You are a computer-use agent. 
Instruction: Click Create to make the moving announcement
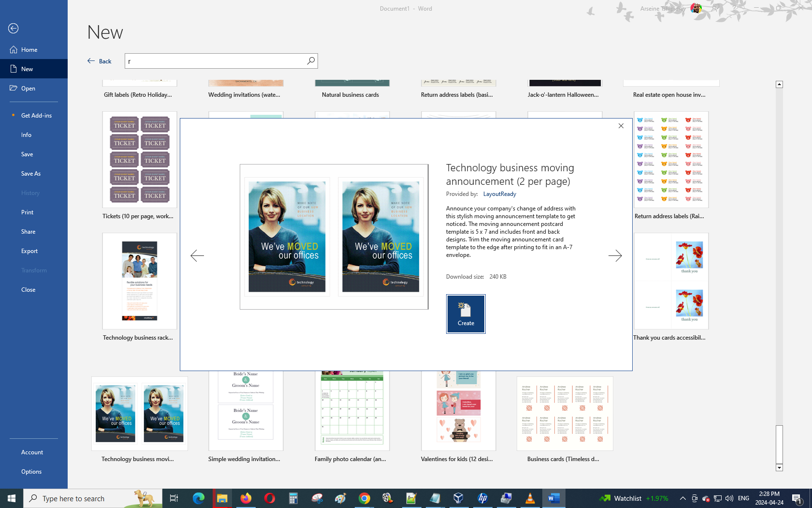click(x=465, y=314)
